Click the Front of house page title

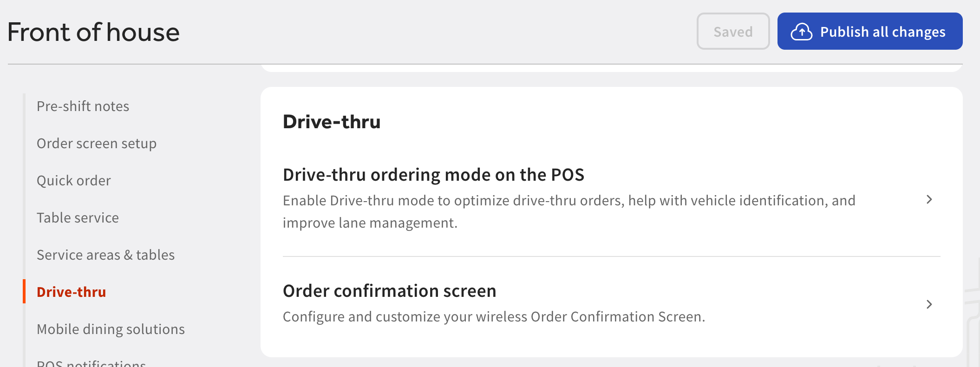coord(93,32)
